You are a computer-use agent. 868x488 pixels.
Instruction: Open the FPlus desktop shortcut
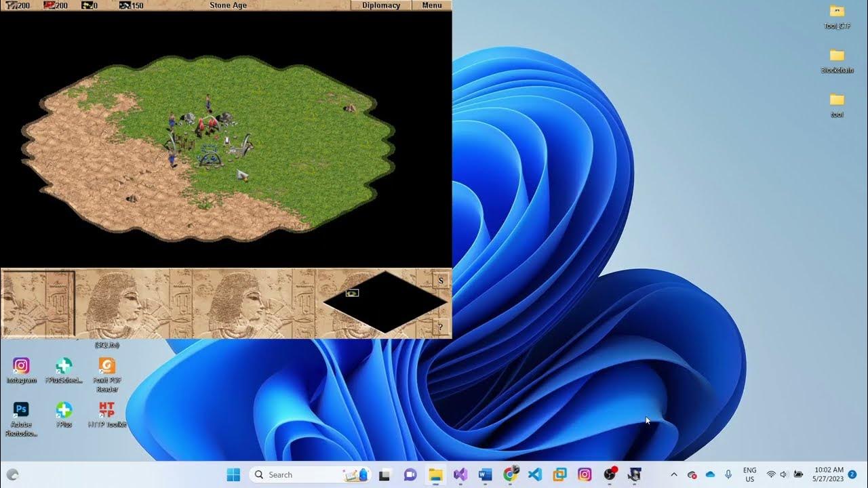tap(64, 414)
